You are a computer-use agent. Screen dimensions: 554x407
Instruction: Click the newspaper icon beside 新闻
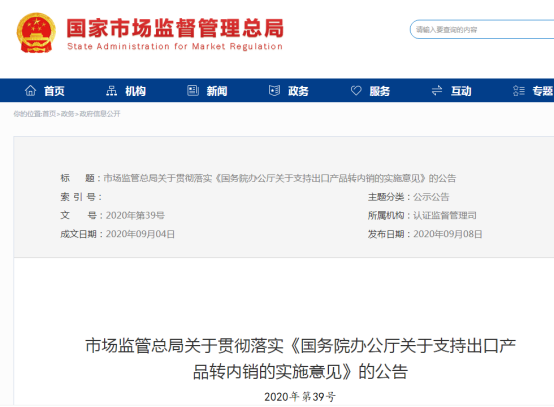coord(193,90)
